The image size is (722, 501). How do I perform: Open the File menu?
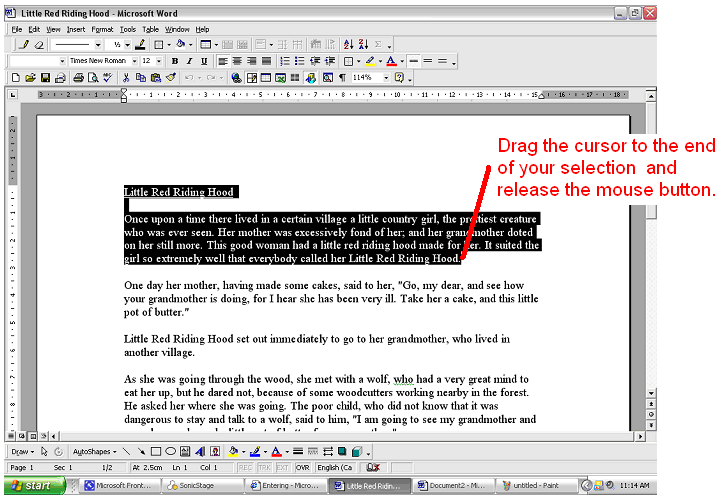click(17, 29)
